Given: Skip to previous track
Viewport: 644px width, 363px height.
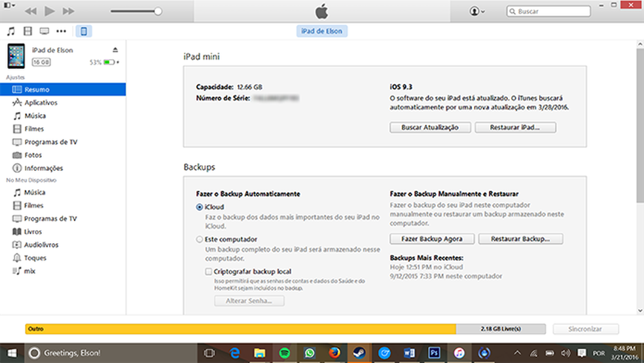Looking at the screenshot, I should click(30, 11).
